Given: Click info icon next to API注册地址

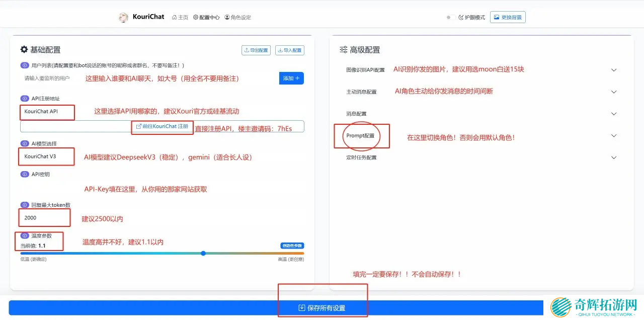Looking at the screenshot, I should coord(25,99).
